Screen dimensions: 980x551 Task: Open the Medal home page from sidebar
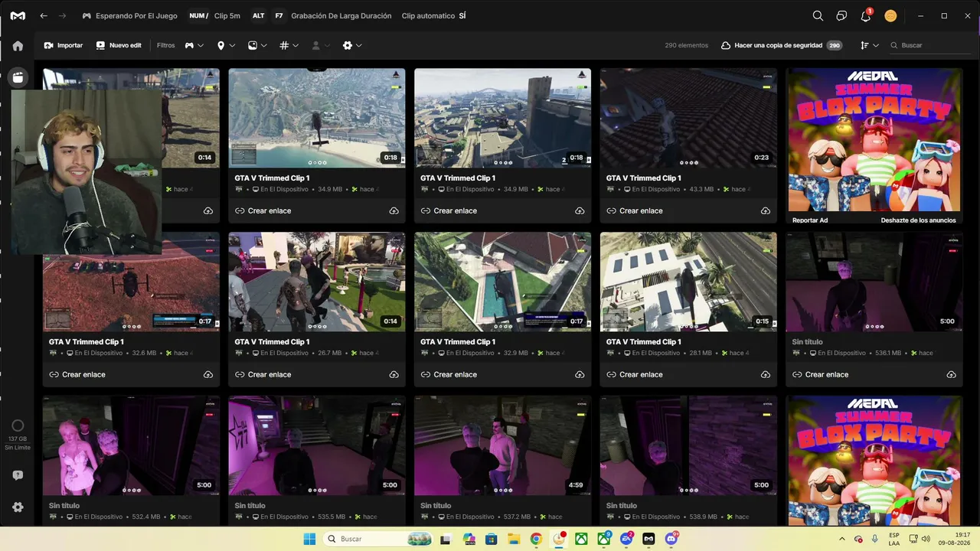click(x=18, y=46)
